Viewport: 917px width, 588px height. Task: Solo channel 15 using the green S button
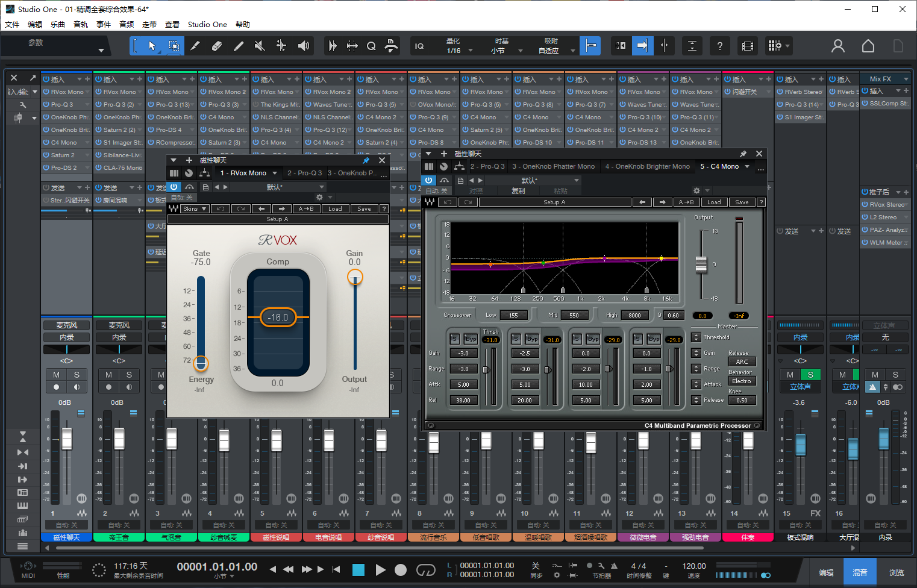click(x=810, y=375)
